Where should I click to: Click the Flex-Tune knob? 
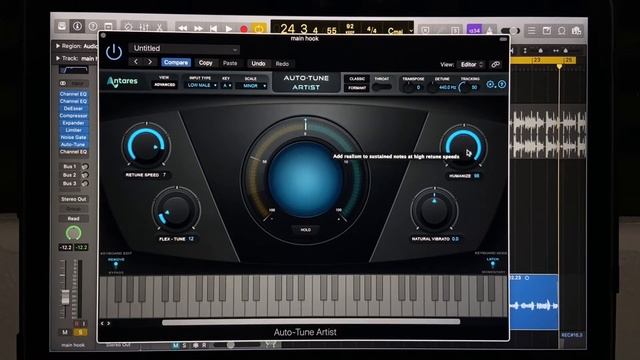click(176, 210)
